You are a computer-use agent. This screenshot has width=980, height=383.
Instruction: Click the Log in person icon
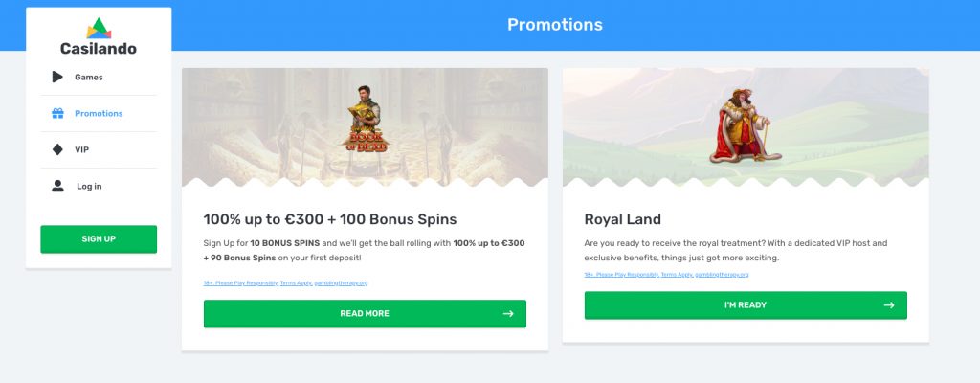(x=57, y=186)
